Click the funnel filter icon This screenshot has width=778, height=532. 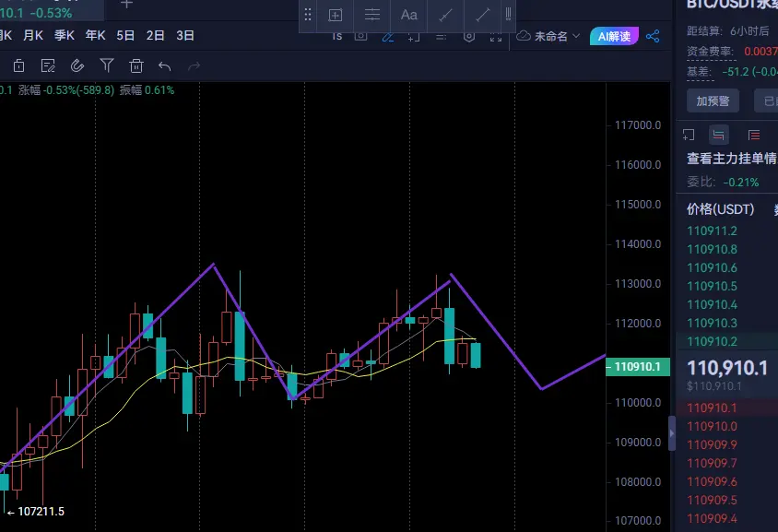tap(107, 65)
